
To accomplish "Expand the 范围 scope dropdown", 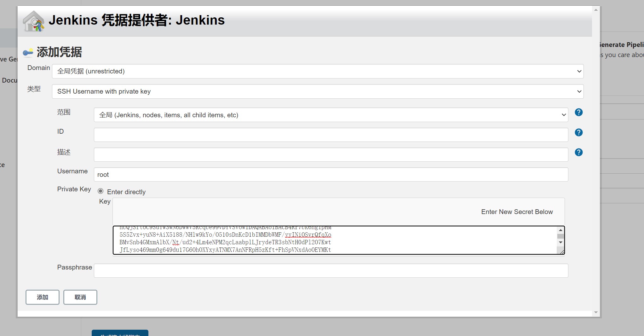I will coord(331,115).
